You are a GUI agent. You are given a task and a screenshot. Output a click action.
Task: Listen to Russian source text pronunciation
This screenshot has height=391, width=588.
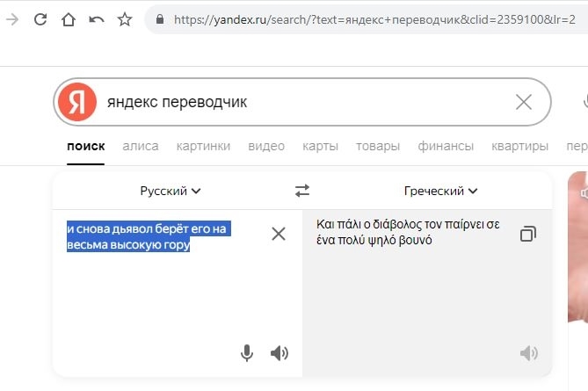coord(279,353)
